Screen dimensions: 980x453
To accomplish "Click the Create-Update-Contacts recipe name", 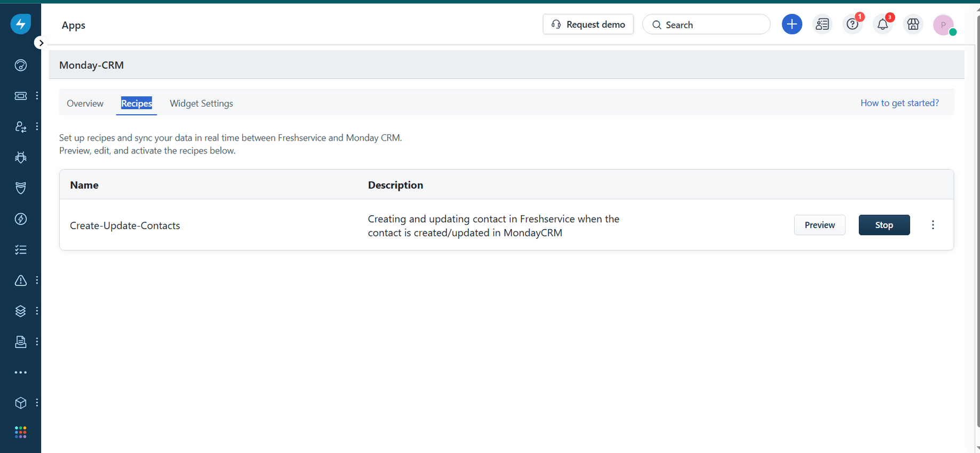I will pos(125,225).
